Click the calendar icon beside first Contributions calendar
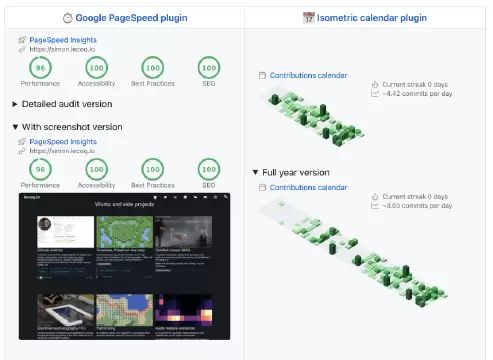Image resolution: width=493 pixels, height=360 pixels. [x=262, y=75]
